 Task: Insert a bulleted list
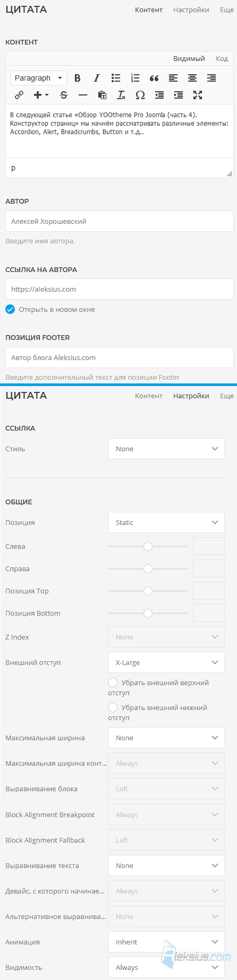tap(116, 78)
